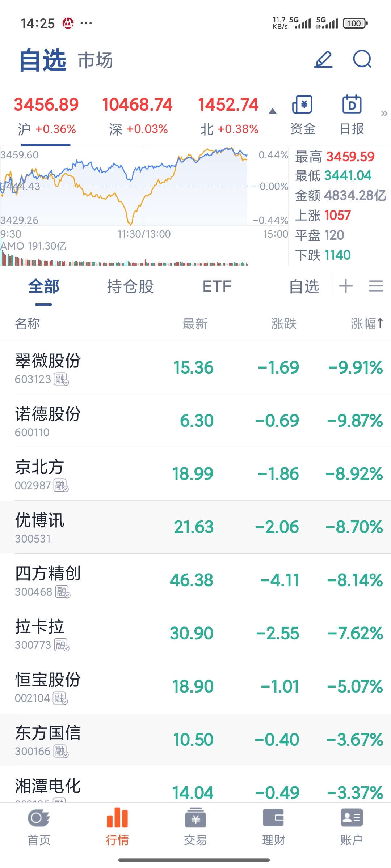391x868 pixels.
Task: Open the 市场 market page
Action: 96,60
